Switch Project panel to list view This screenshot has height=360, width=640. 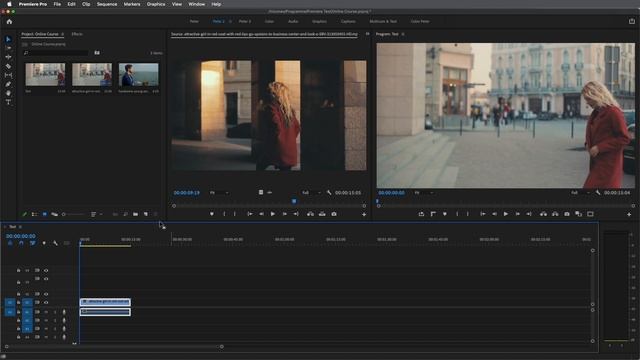[x=34, y=214]
